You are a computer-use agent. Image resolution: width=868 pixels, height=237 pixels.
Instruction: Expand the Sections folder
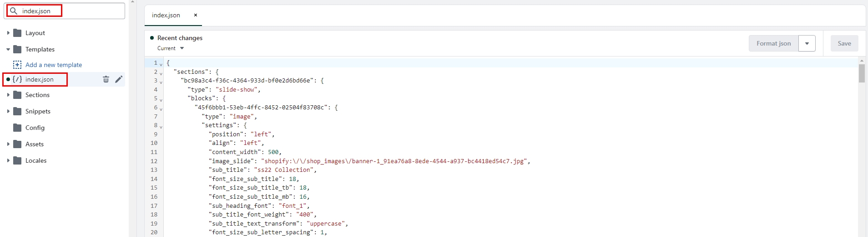tap(8, 95)
